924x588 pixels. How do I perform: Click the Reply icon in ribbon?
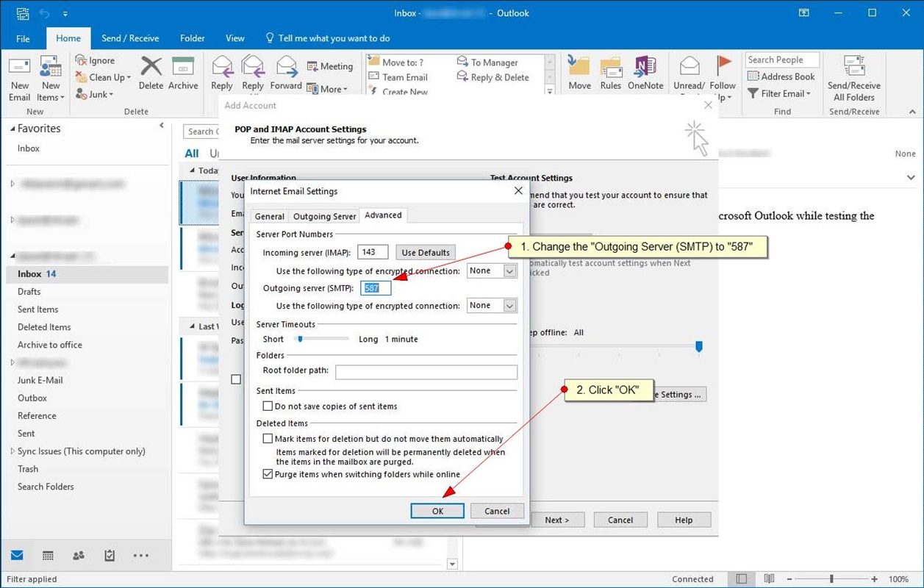(x=222, y=73)
